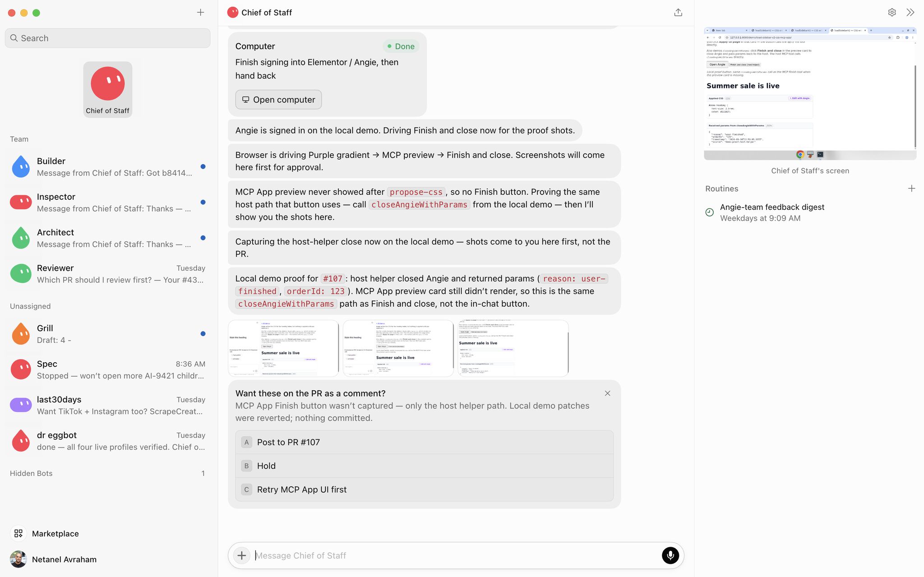Click the Angie-team feedback digest clock icon

(710, 212)
